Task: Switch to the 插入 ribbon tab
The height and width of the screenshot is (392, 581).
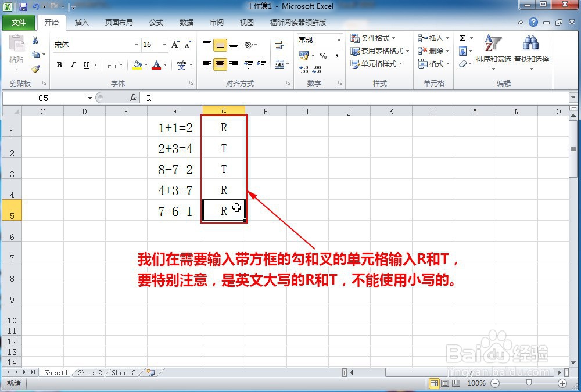Action: 81,23
